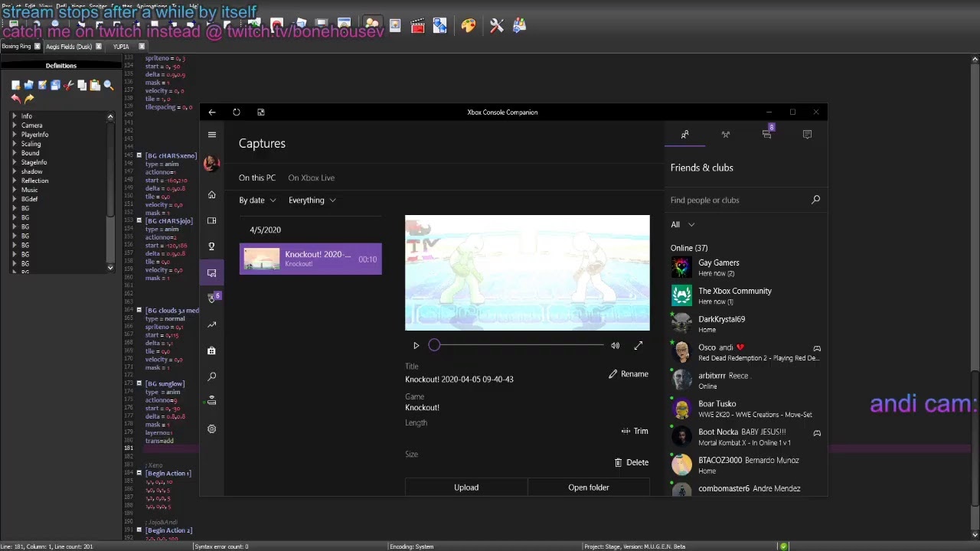The height and width of the screenshot is (551, 980).
Task: Open Messages tab icon with badge
Action: pos(767,134)
